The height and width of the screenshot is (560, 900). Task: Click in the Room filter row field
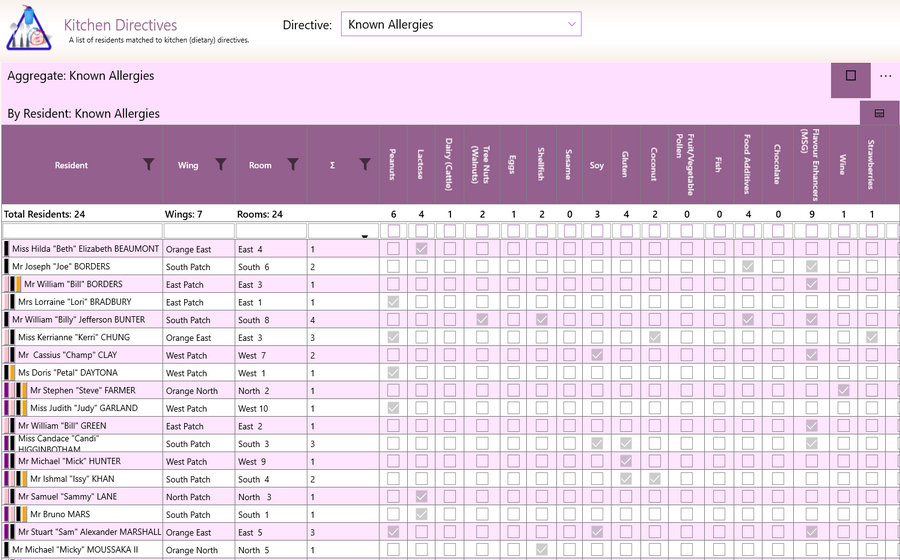(x=271, y=231)
